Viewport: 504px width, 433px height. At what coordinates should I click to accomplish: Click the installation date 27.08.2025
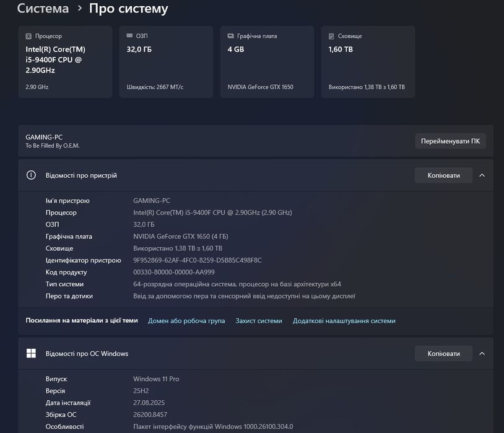click(x=149, y=403)
